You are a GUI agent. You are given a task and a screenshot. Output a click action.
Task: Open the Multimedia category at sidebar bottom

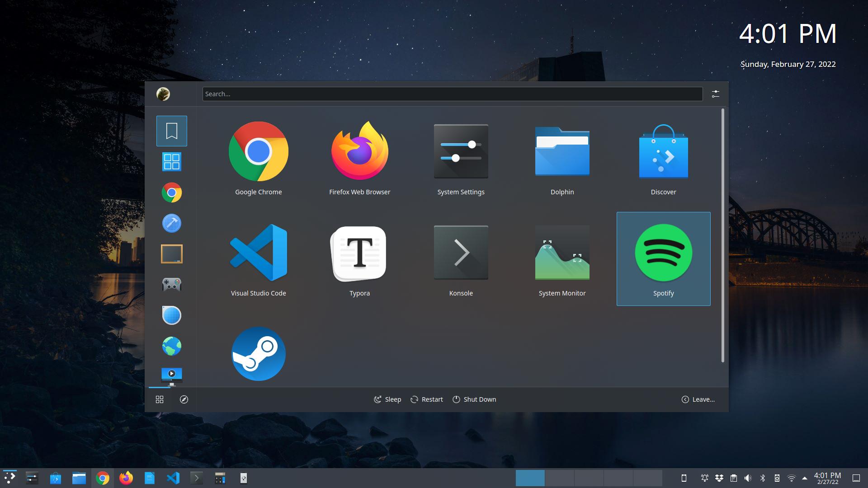click(171, 373)
